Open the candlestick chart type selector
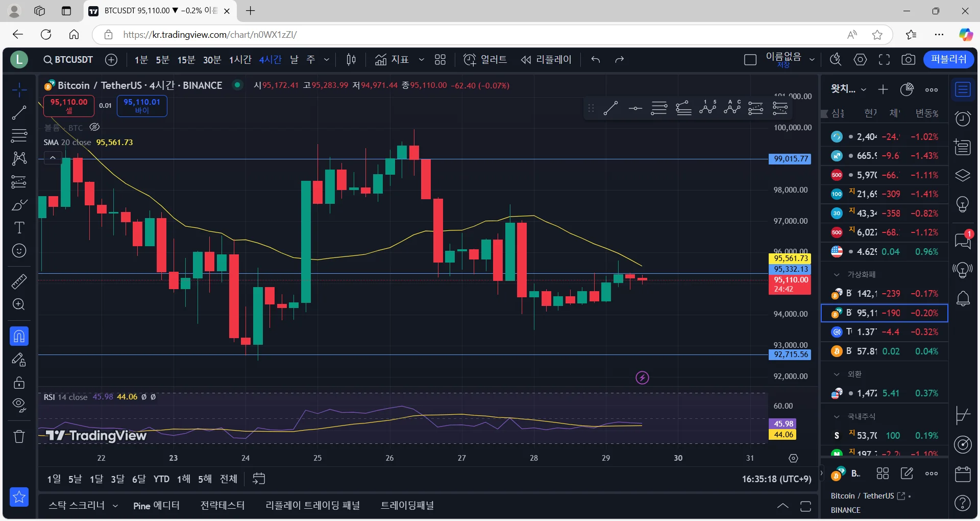 click(351, 60)
